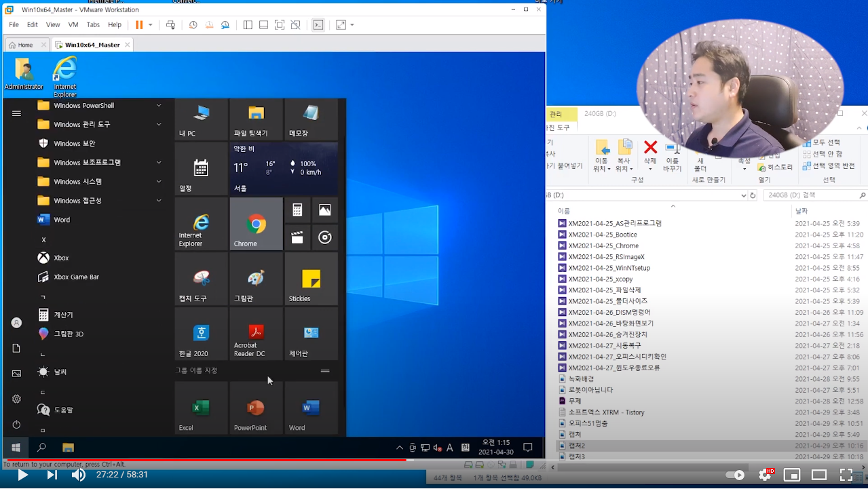Open Settings gear in Start sidebar
The width and height of the screenshot is (868, 489).
[16, 399]
